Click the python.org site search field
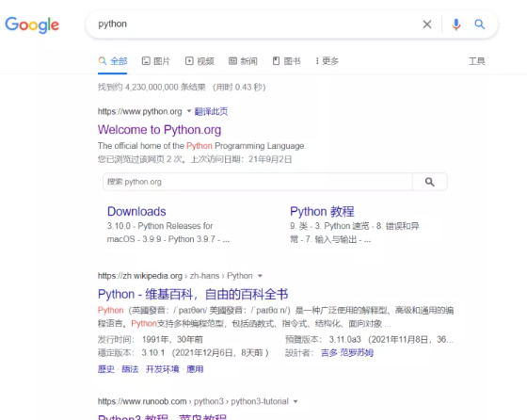This screenshot has height=420, width=527. [258, 182]
